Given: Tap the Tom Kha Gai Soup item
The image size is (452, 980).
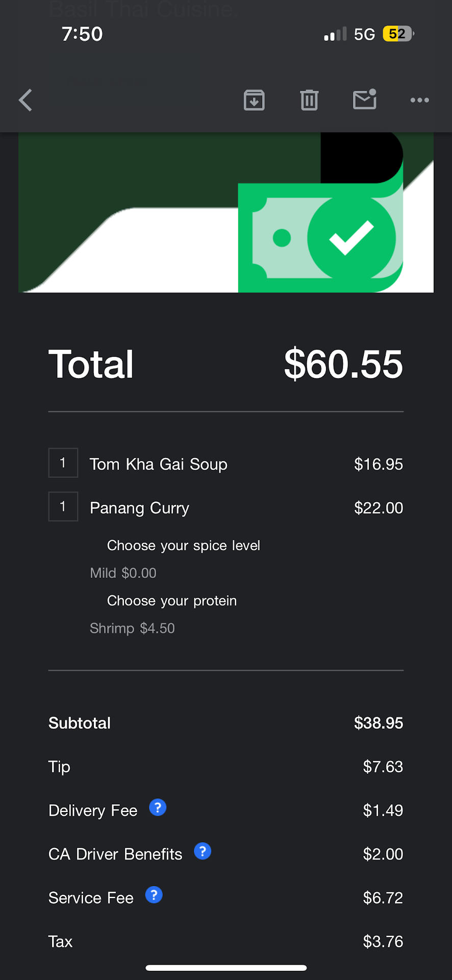Looking at the screenshot, I should click(x=158, y=464).
